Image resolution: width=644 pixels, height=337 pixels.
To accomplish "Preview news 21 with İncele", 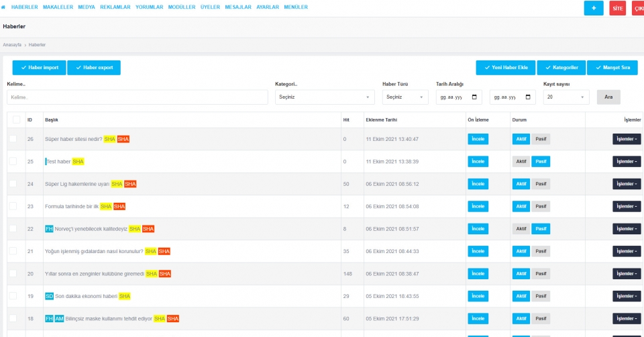I will (x=478, y=251).
